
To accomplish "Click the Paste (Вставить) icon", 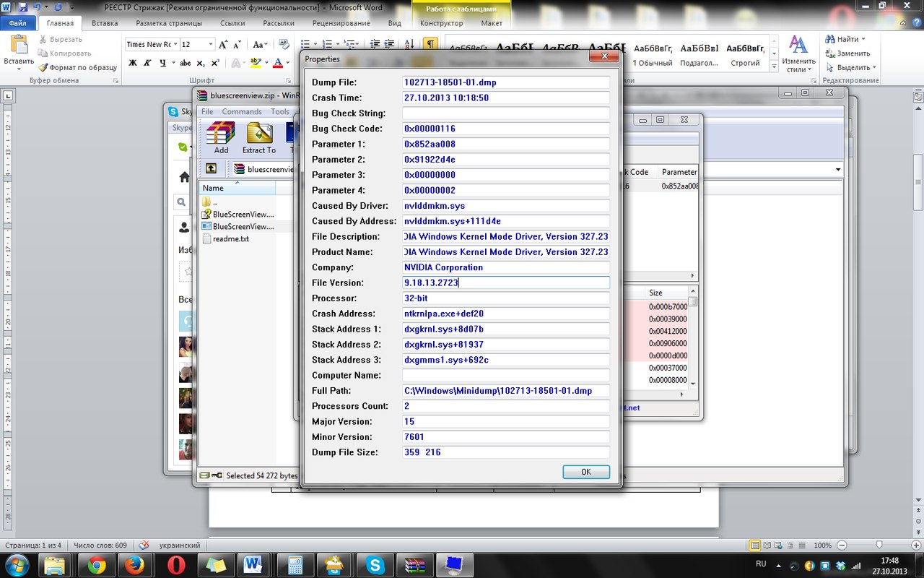I will [18, 51].
